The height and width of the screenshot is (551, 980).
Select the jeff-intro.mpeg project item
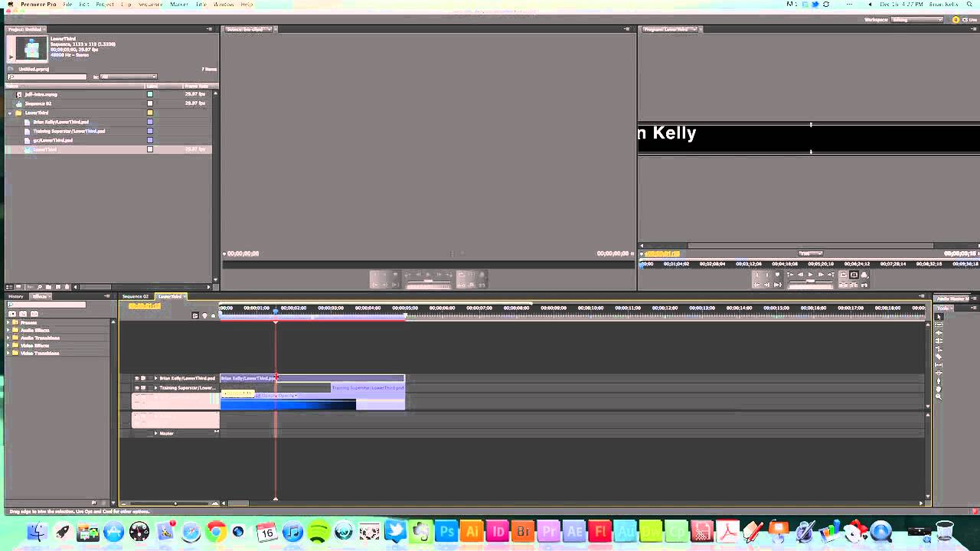(x=41, y=94)
